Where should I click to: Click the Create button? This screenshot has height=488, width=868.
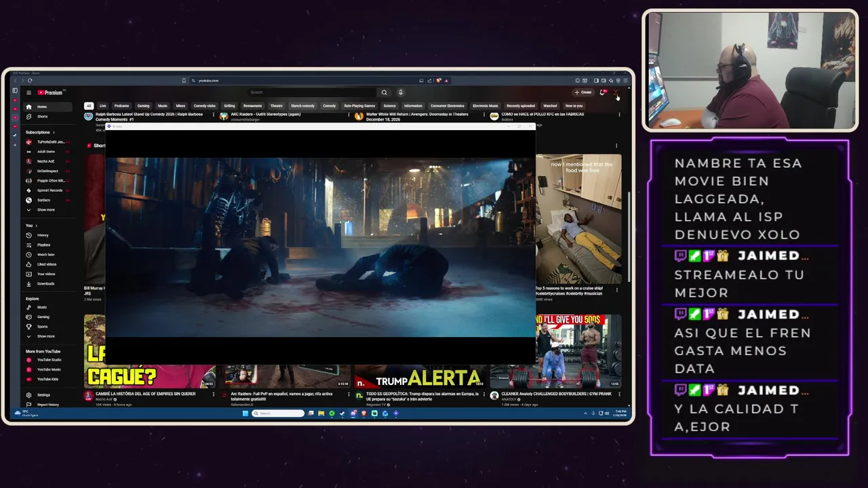(x=583, y=92)
